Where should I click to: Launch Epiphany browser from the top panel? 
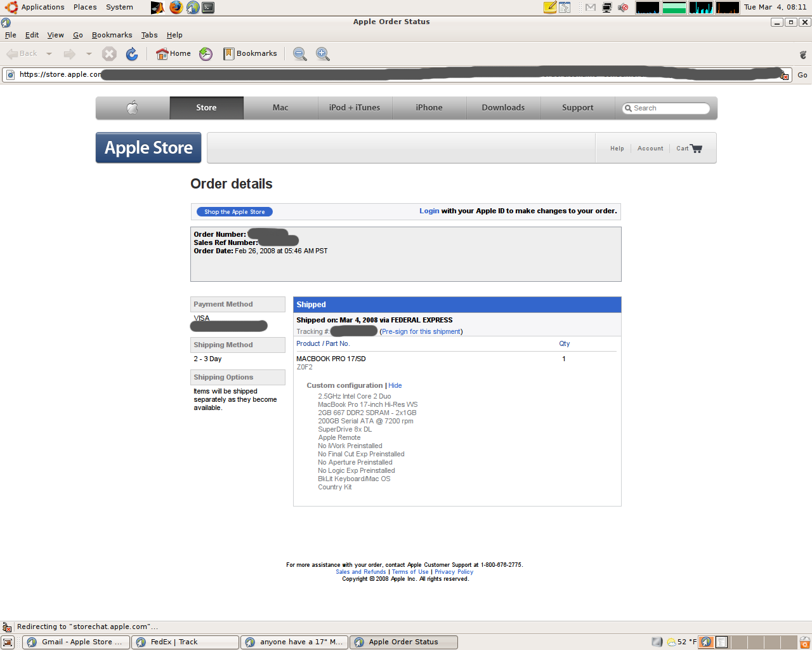tap(192, 8)
